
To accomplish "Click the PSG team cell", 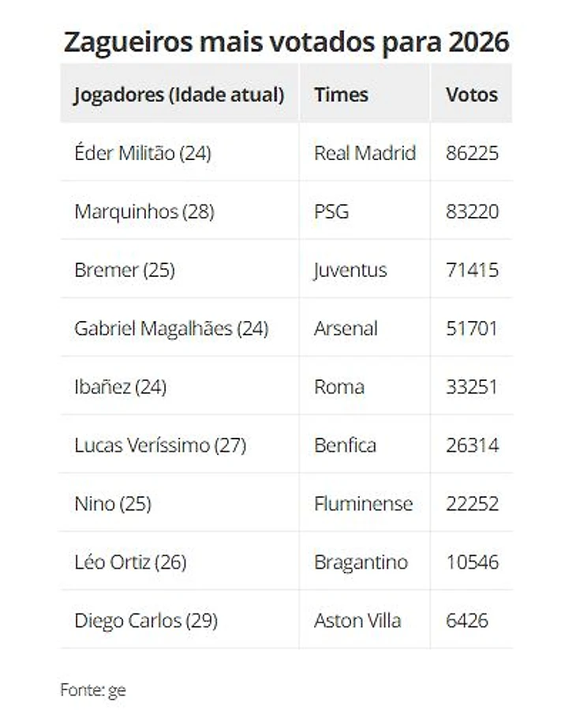I will point(331,211).
